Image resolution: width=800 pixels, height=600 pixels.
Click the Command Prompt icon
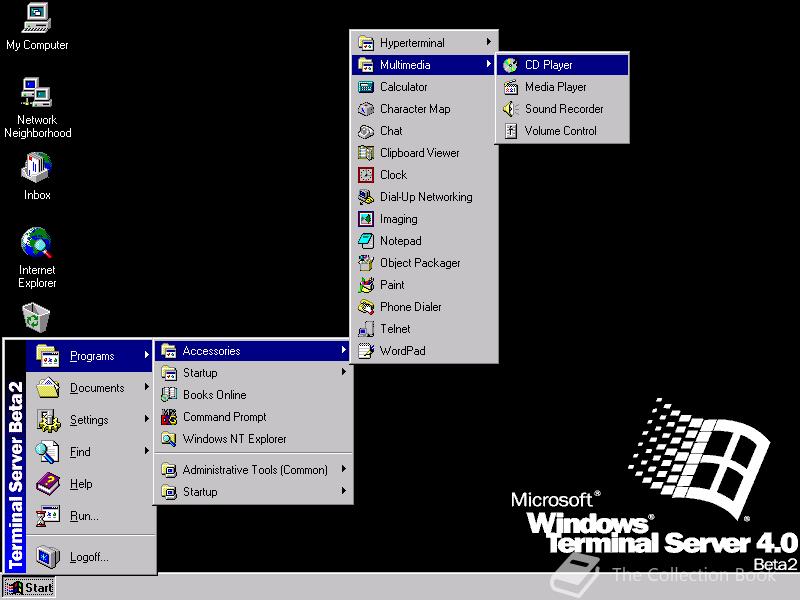pyautogui.click(x=169, y=417)
